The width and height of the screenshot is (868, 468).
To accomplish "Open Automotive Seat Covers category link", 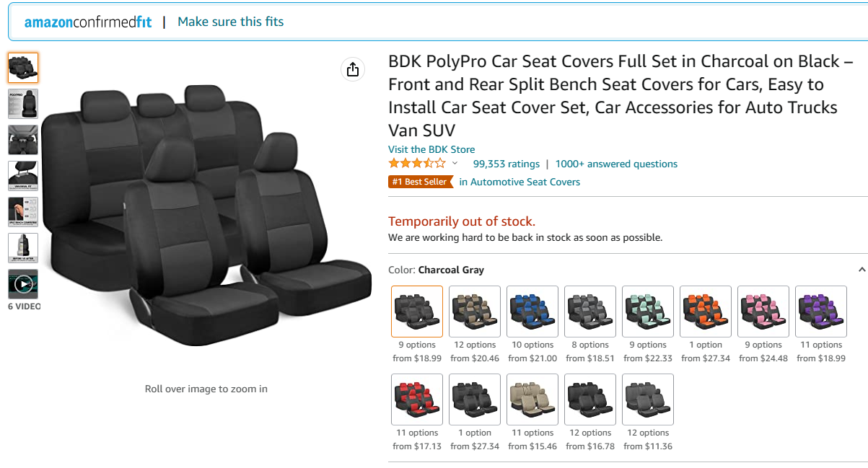I will [520, 182].
